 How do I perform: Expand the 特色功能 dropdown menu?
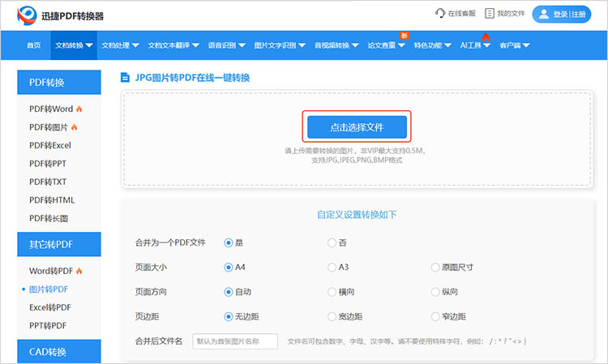coord(431,45)
